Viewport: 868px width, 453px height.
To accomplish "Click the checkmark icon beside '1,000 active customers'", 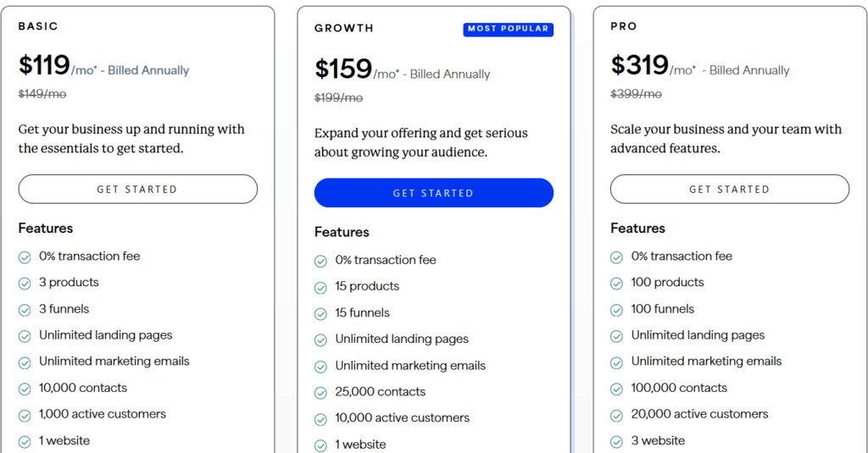I will (x=25, y=416).
